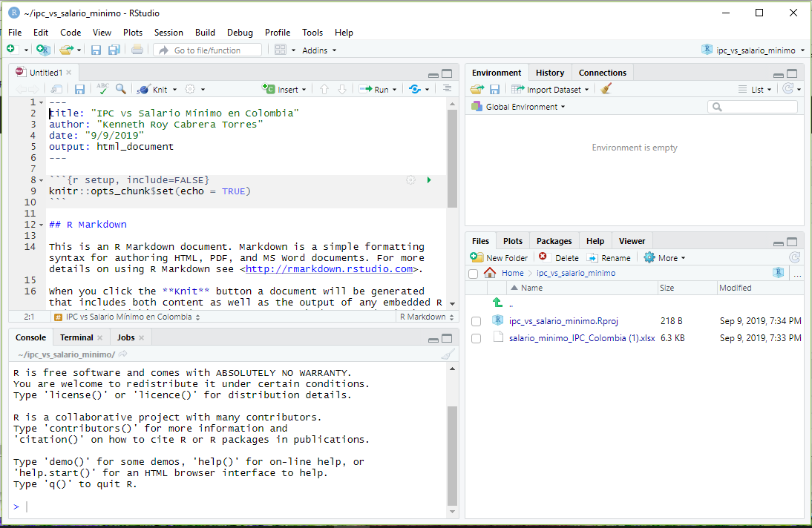Image resolution: width=812 pixels, height=528 pixels.
Task: Run the setup chunk with green arrow
Action: [429, 180]
